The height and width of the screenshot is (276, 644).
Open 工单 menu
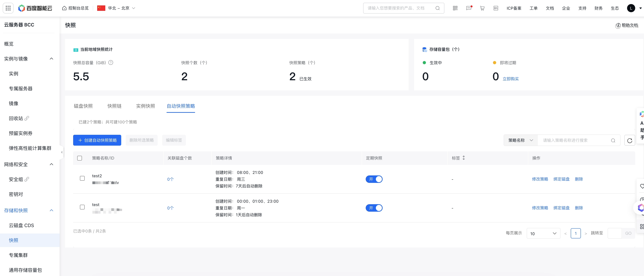coord(533,8)
